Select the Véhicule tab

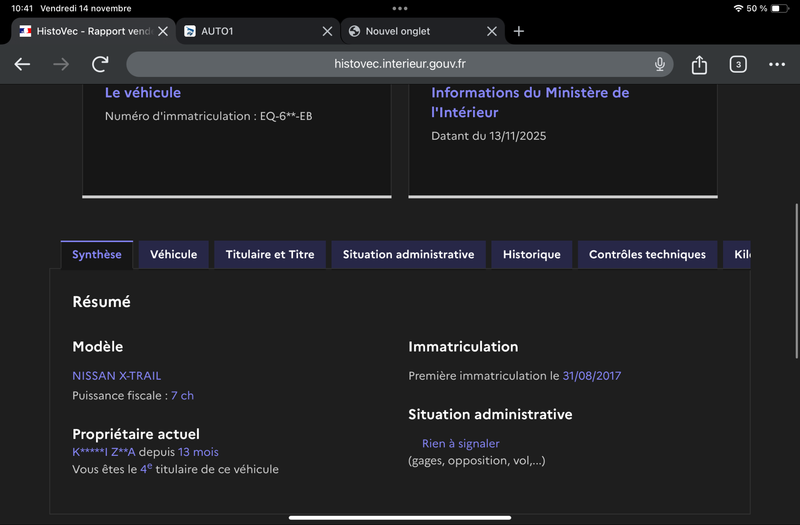(174, 255)
